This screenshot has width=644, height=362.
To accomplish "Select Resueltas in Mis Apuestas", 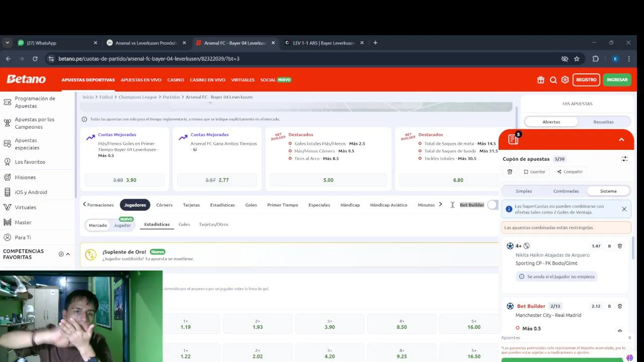I will coord(603,122).
